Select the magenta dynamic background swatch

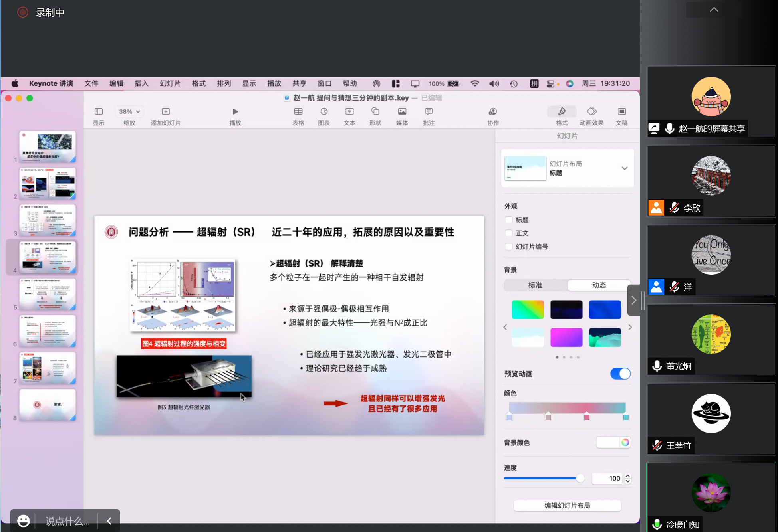[x=566, y=337]
